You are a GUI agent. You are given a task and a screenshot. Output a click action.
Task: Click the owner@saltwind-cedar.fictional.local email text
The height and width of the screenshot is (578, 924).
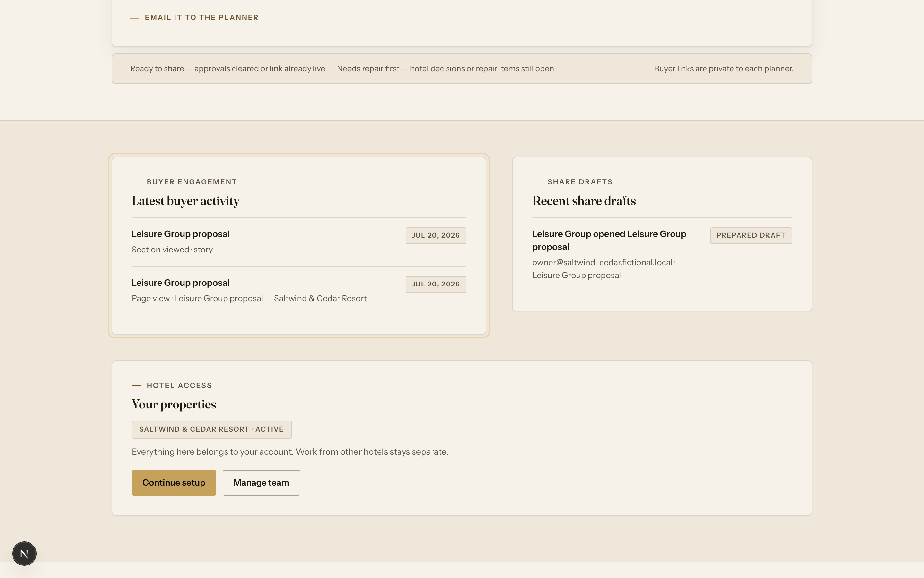[x=602, y=263]
